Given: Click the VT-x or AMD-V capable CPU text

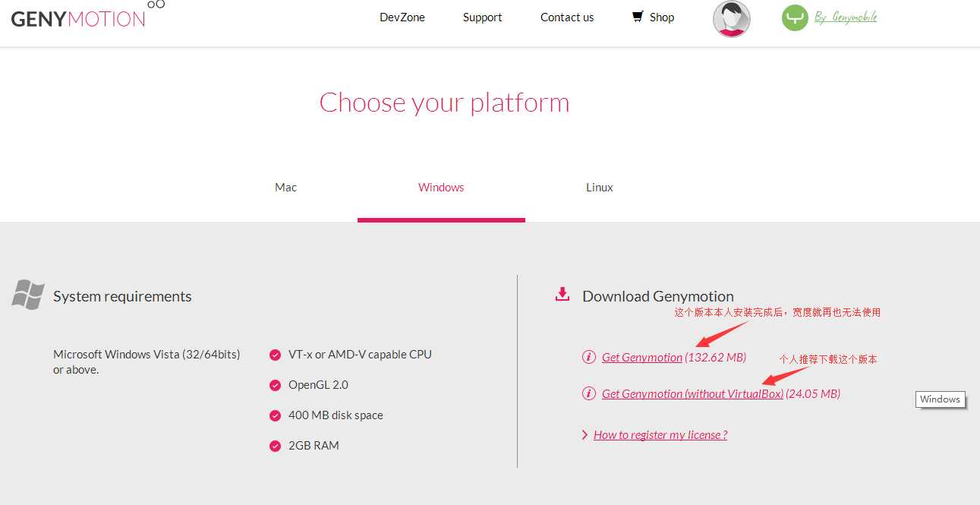Looking at the screenshot, I should tap(360, 355).
